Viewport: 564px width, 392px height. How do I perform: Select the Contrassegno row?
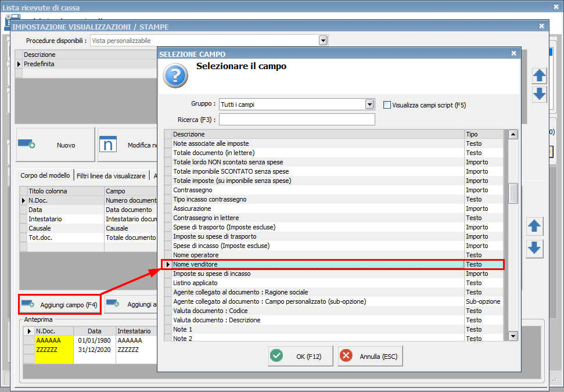(333, 190)
